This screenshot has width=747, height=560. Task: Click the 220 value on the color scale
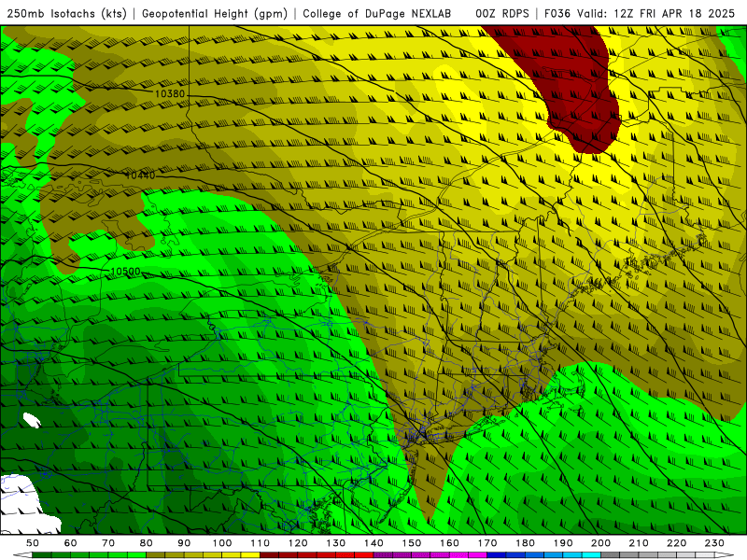(x=676, y=543)
